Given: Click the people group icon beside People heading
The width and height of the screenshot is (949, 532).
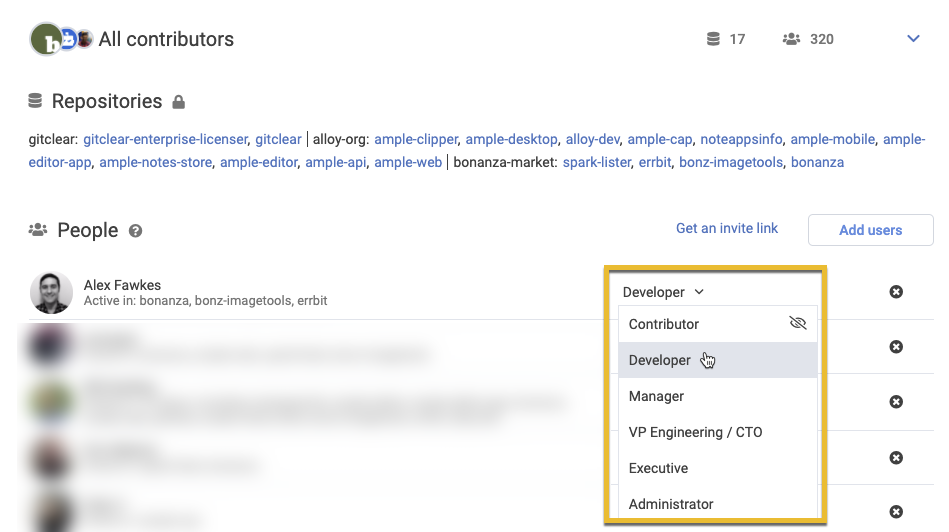Looking at the screenshot, I should pos(38,230).
